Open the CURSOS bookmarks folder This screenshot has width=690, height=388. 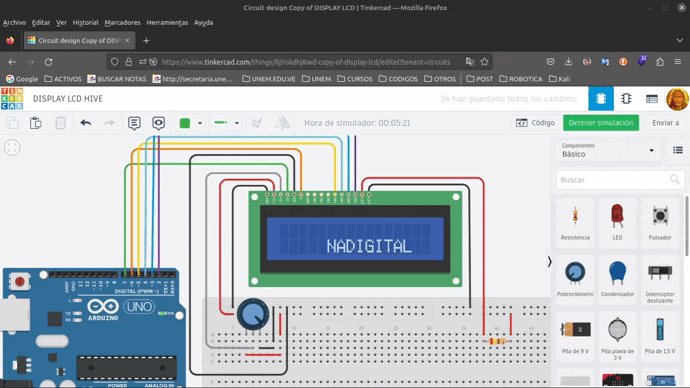coord(355,79)
